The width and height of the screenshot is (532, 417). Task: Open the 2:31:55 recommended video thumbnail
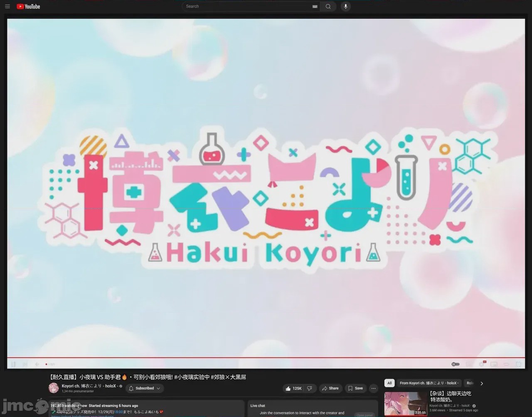coord(406,404)
